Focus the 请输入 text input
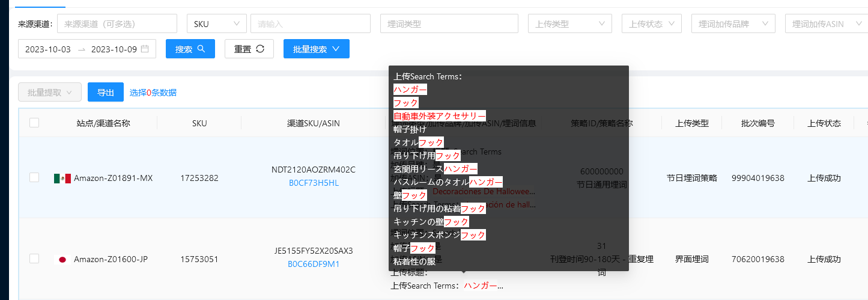 point(311,23)
